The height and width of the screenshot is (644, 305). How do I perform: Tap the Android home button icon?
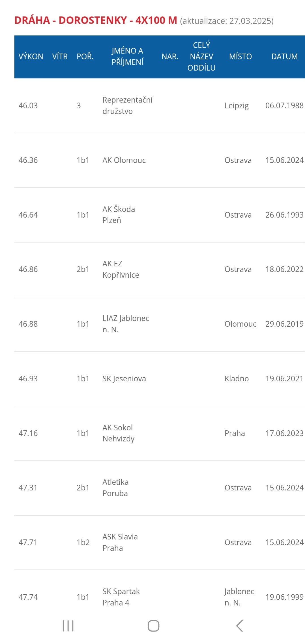coord(153,626)
